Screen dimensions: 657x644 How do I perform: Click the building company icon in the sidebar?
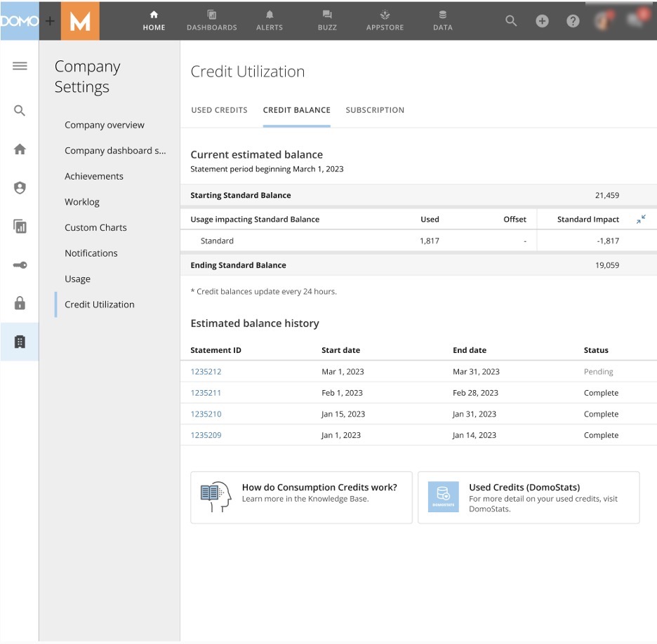click(x=20, y=342)
